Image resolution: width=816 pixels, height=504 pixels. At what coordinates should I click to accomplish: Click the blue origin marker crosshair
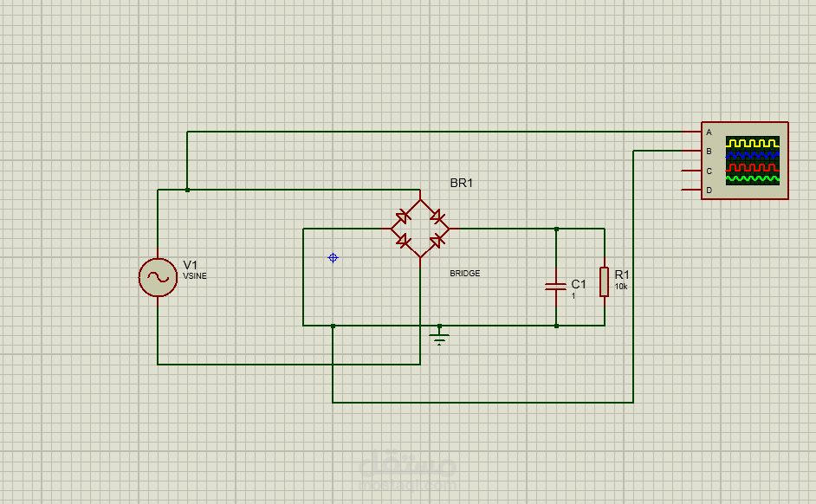click(333, 257)
